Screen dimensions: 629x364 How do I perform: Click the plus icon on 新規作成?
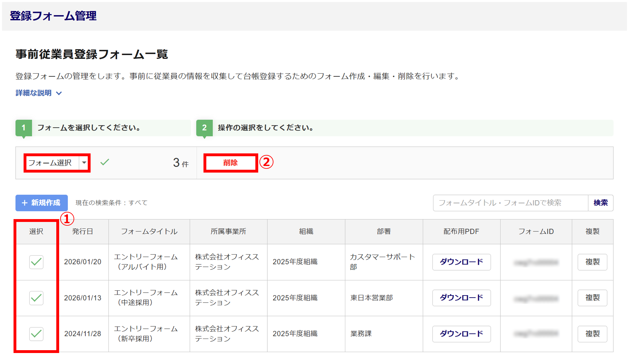click(25, 203)
